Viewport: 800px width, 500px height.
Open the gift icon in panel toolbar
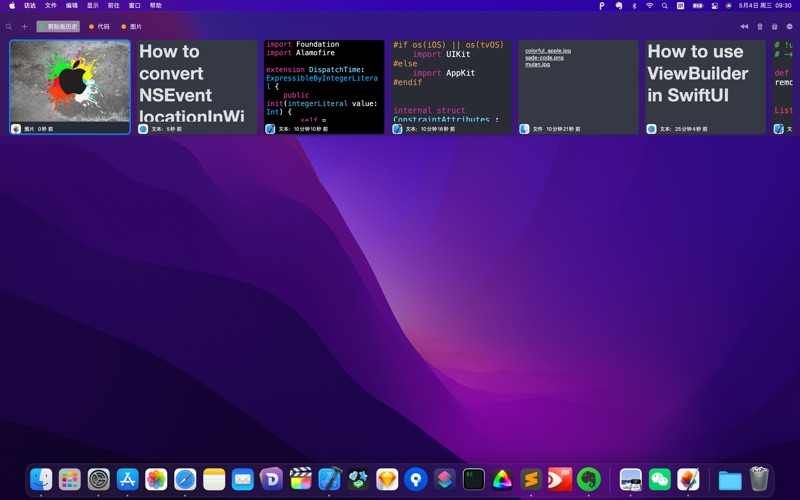coord(775,27)
